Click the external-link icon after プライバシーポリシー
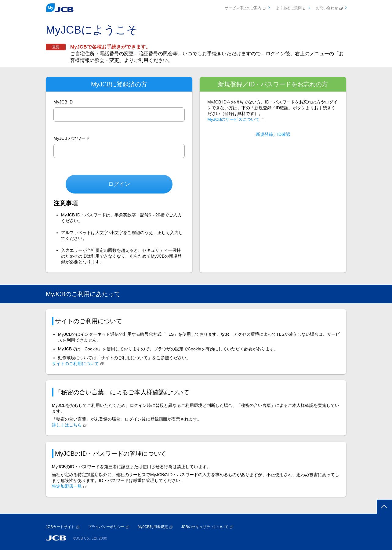The image size is (392, 550). (x=128, y=527)
